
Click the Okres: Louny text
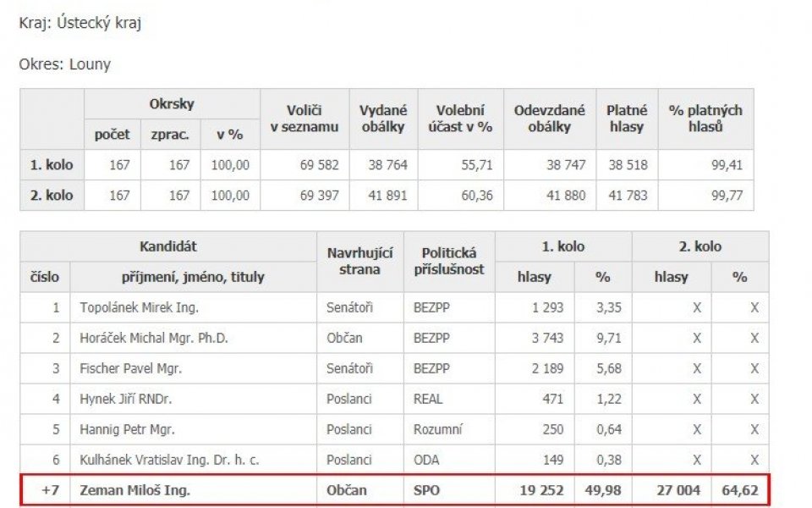pos(65,64)
